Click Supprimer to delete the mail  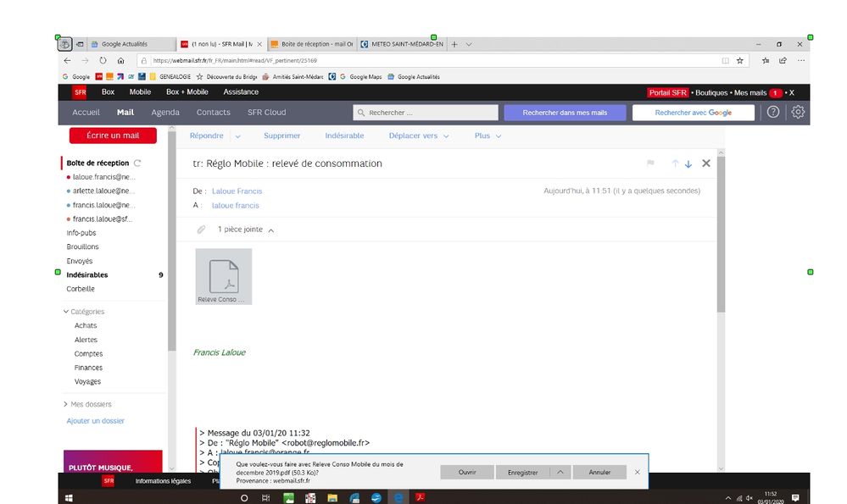[x=282, y=136]
